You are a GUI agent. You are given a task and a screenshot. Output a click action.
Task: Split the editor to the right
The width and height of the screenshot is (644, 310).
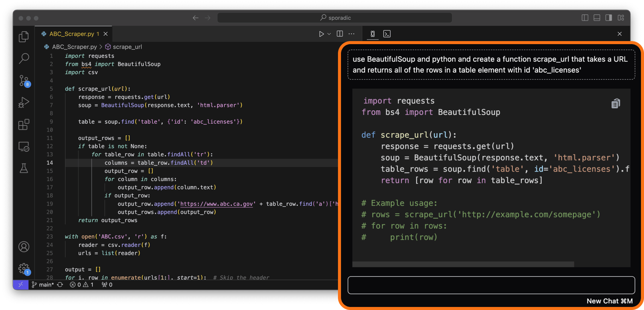pyautogui.click(x=340, y=34)
